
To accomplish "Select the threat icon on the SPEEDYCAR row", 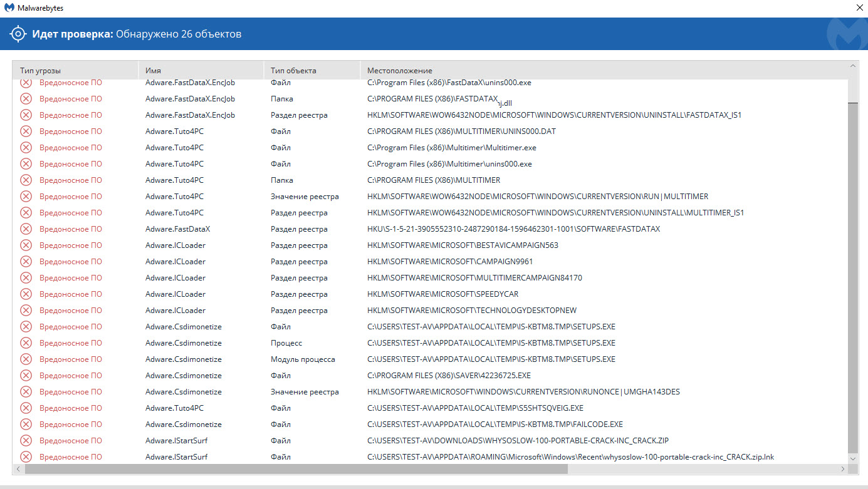I will pos(26,294).
